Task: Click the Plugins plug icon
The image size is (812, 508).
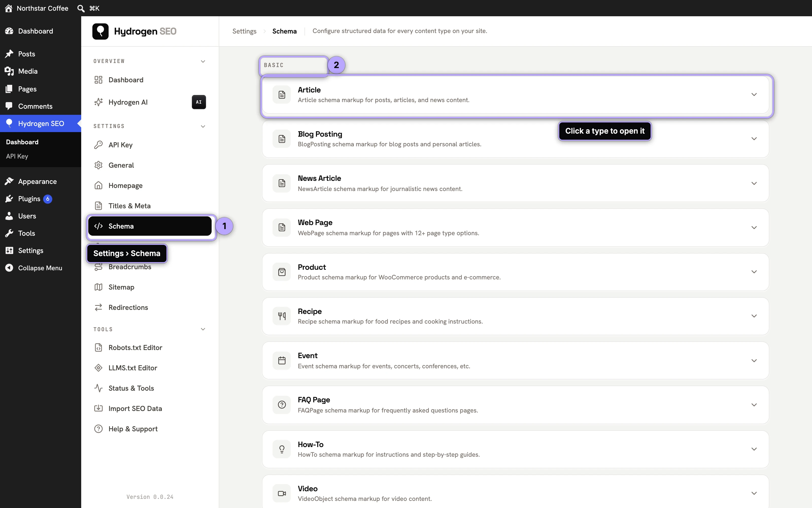Action: pyautogui.click(x=9, y=199)
